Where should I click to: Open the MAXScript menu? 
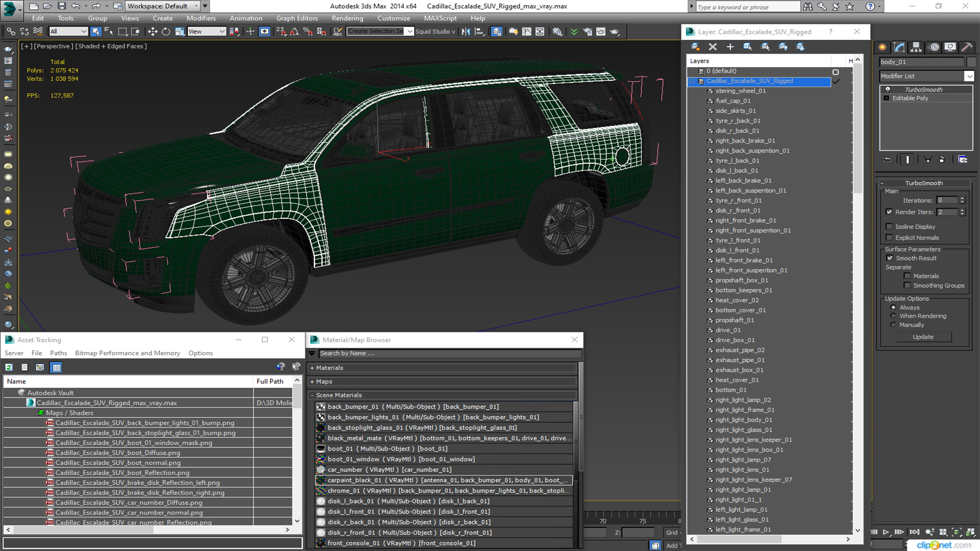click(x=440, y=18)
